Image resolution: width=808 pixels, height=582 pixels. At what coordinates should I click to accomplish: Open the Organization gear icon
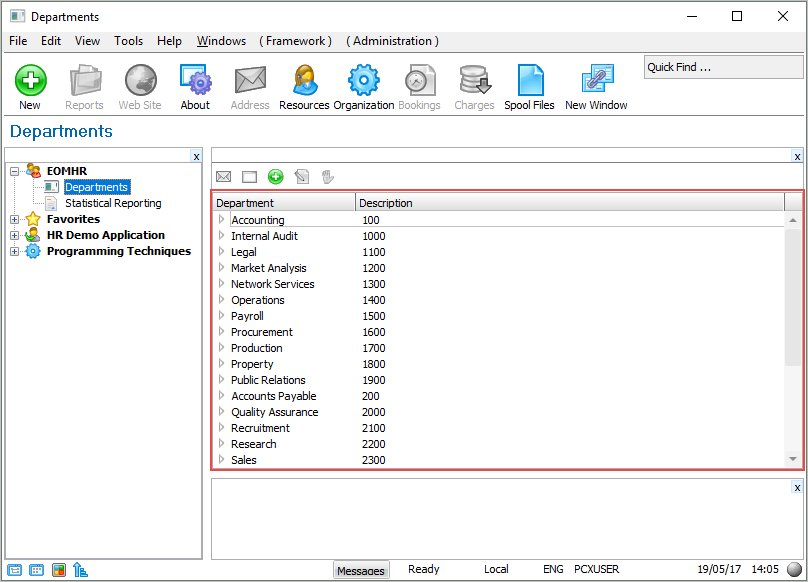pos(363,80)
